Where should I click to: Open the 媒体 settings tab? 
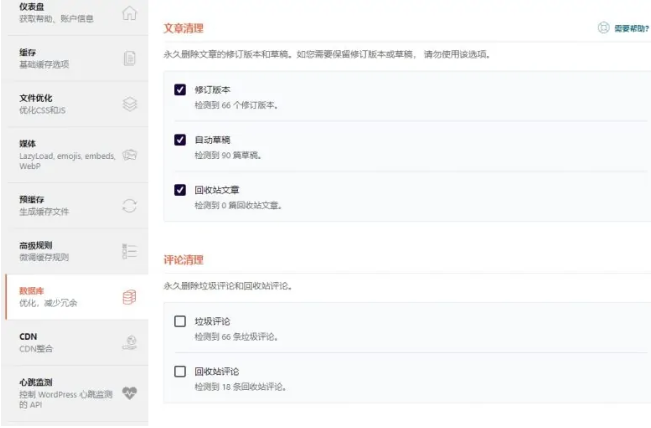[x=77, y=155]
